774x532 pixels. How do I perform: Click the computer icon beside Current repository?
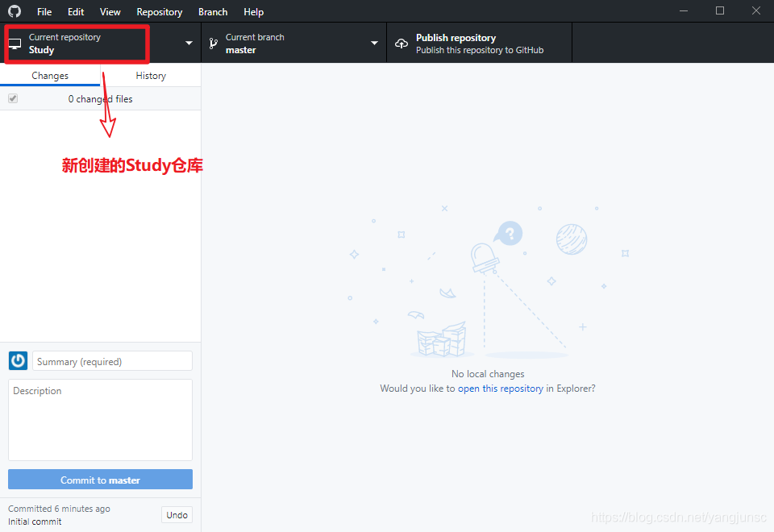coord(15,44)
